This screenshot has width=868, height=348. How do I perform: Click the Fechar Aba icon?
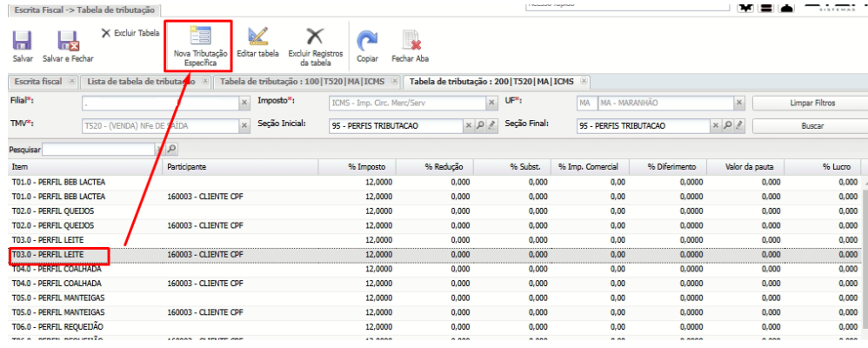pos(411,41)
